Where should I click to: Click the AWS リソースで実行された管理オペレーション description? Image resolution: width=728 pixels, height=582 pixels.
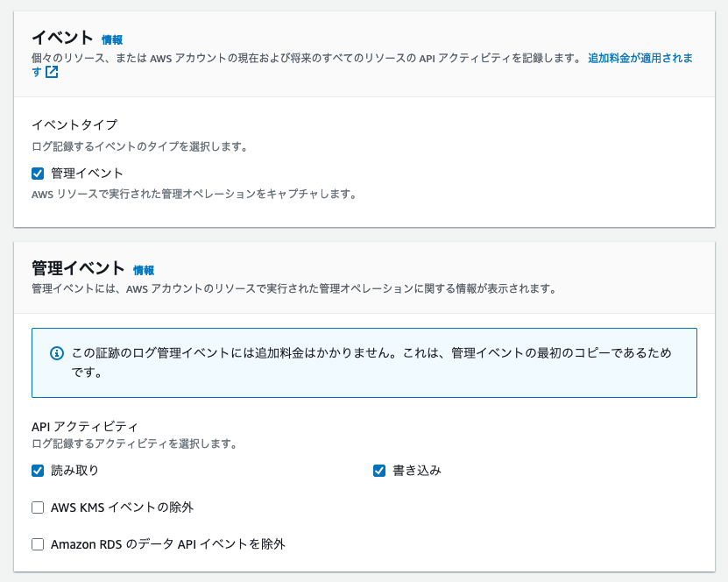(x=194, y=195)
